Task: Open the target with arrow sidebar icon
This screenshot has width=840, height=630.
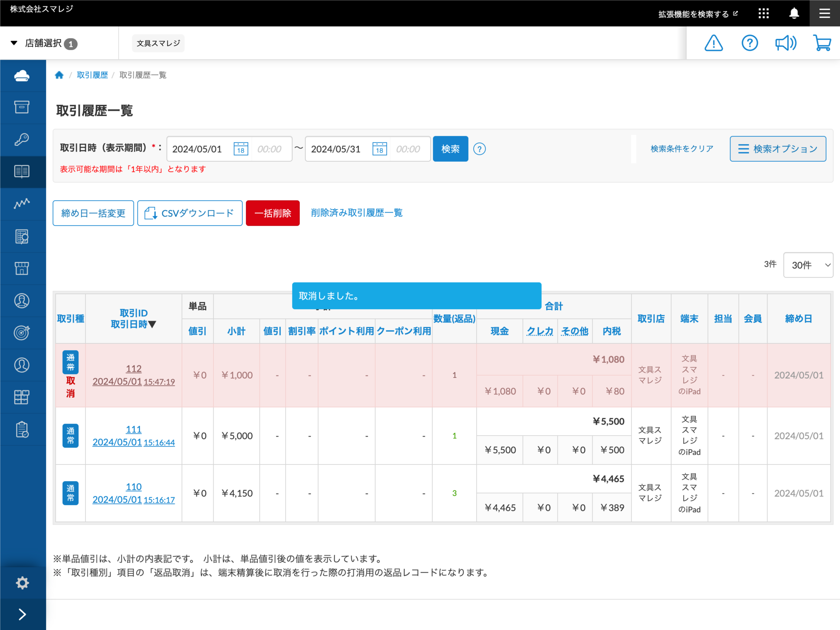Action: tap(22, 333)
